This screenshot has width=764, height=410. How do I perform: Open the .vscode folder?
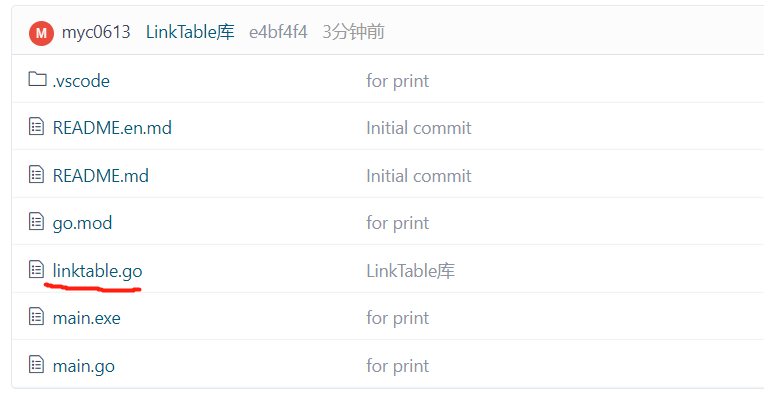pos(81,80)
